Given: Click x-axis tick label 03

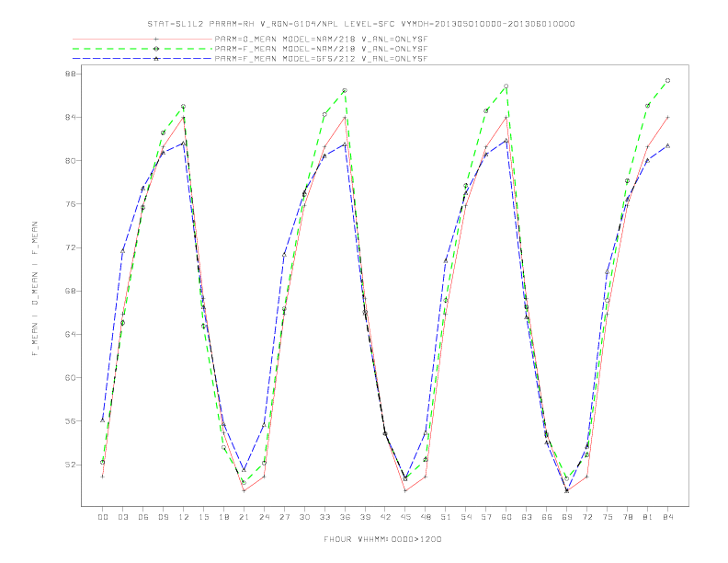Looking at the screenshot, I should pos(122,517).
